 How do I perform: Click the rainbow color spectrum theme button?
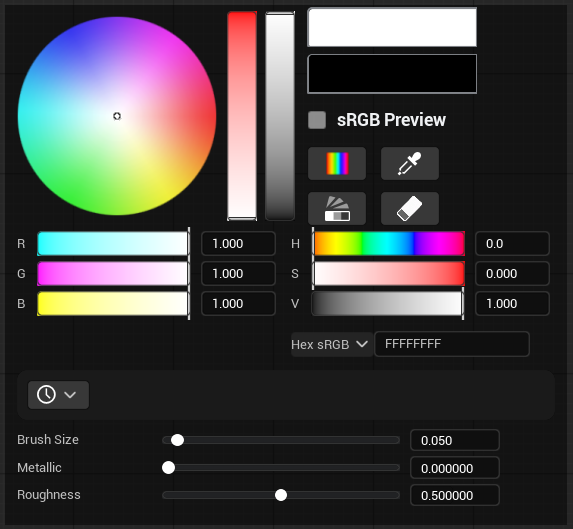pyautogui.click(x=337, y=163)
